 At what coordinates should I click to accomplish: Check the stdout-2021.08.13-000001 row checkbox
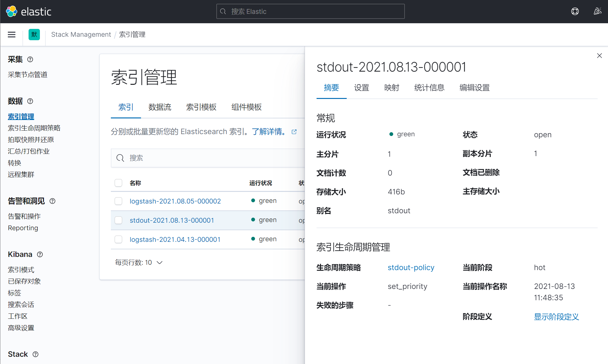coord(118,220)
